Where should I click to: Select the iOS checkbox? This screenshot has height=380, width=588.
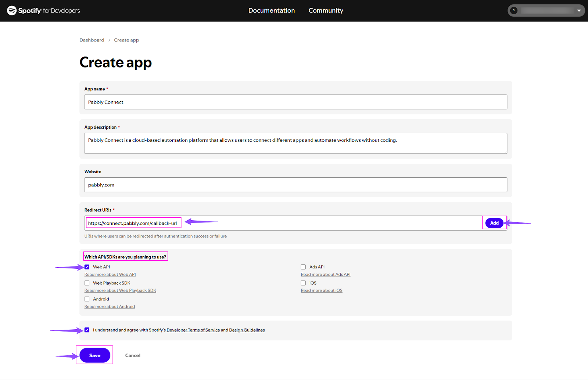pyautogui.click(x=303, y=283)
